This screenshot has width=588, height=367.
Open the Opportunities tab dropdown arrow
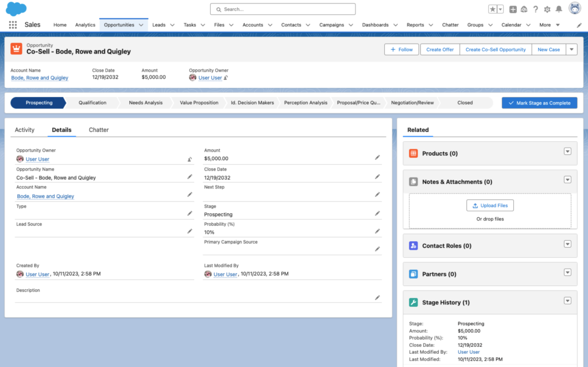pos(140,25)
